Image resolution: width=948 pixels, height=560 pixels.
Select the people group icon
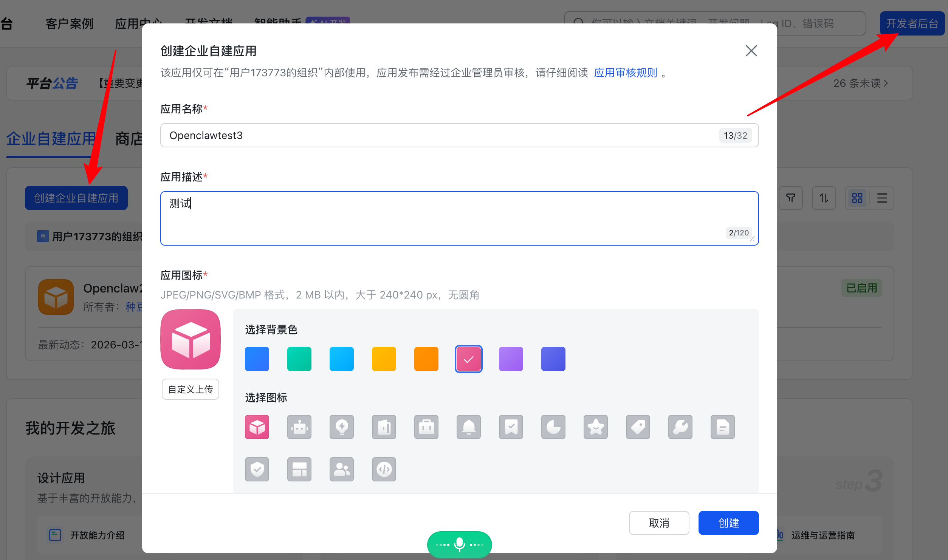click(x=341, y=469)
